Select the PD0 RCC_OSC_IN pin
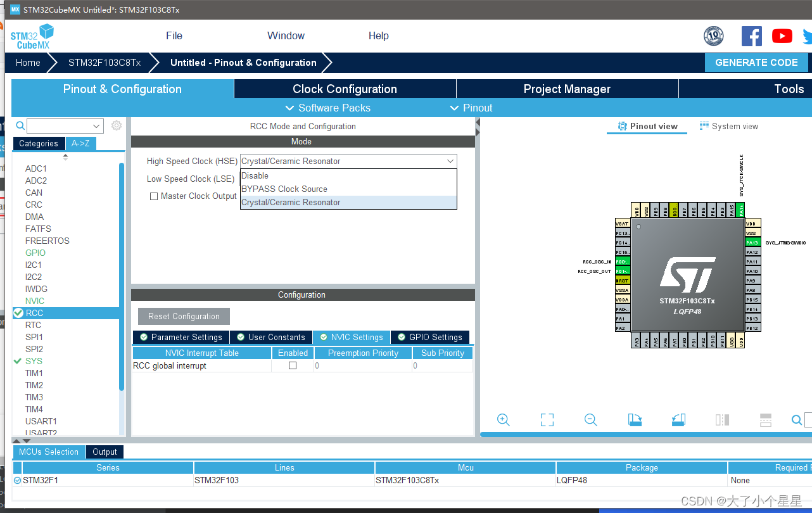Screen dimensions: 812x513 [x=623, y=262]
